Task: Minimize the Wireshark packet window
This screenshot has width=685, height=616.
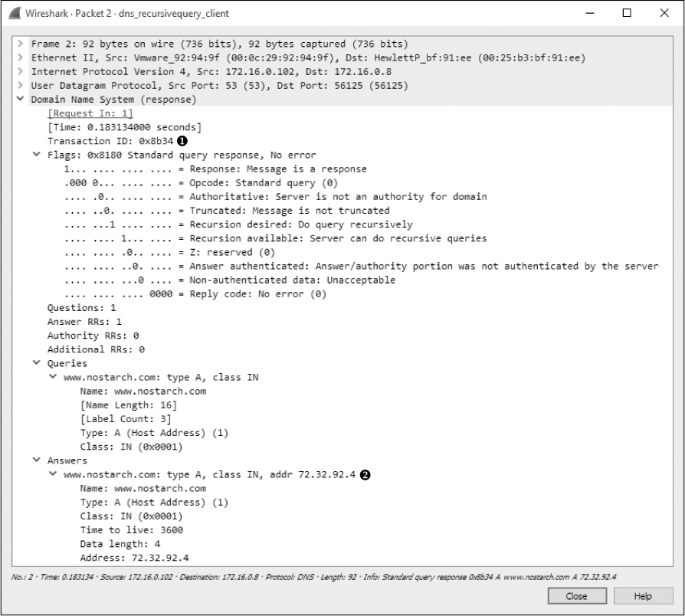Action: [x=590, y=13]
